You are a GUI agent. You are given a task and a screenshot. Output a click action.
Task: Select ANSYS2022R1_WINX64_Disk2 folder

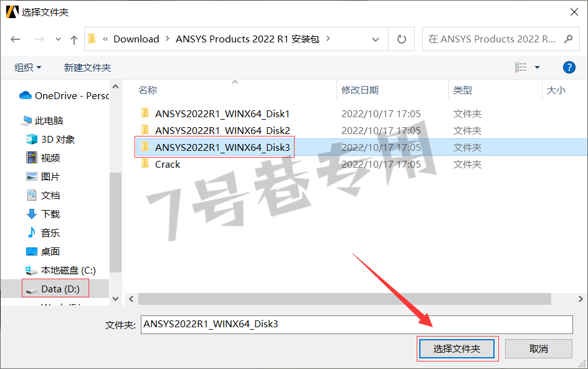[222, 131]
